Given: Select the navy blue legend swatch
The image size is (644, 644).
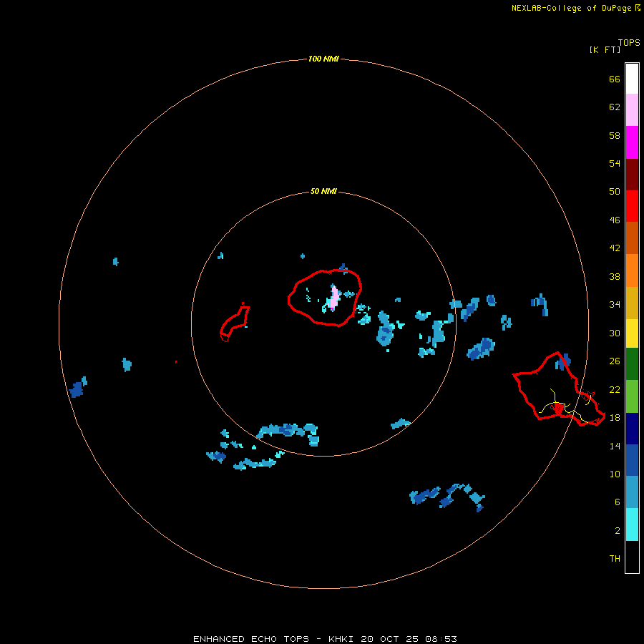Looking at the screenshot, I should 632,429.
